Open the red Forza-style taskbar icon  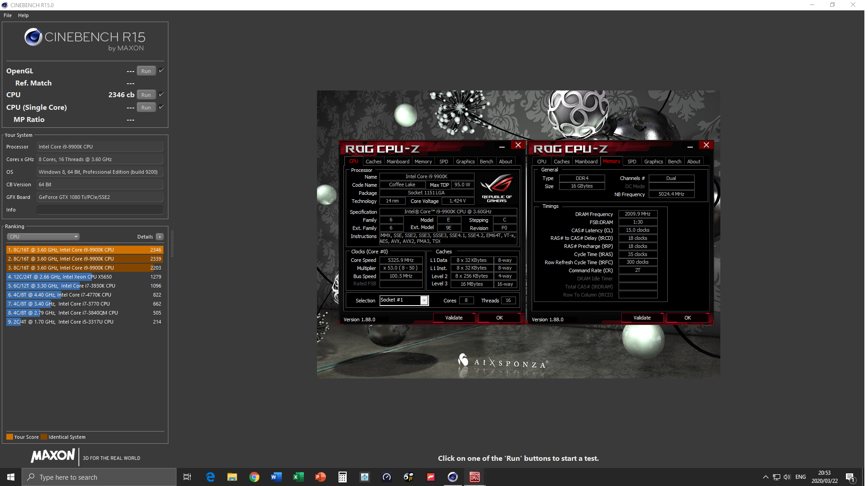[431, 477]
